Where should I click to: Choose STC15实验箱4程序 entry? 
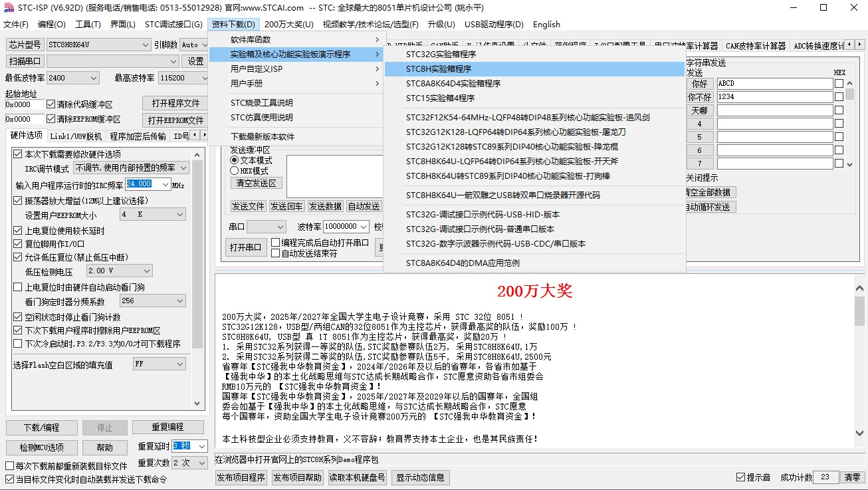(534, 98)
